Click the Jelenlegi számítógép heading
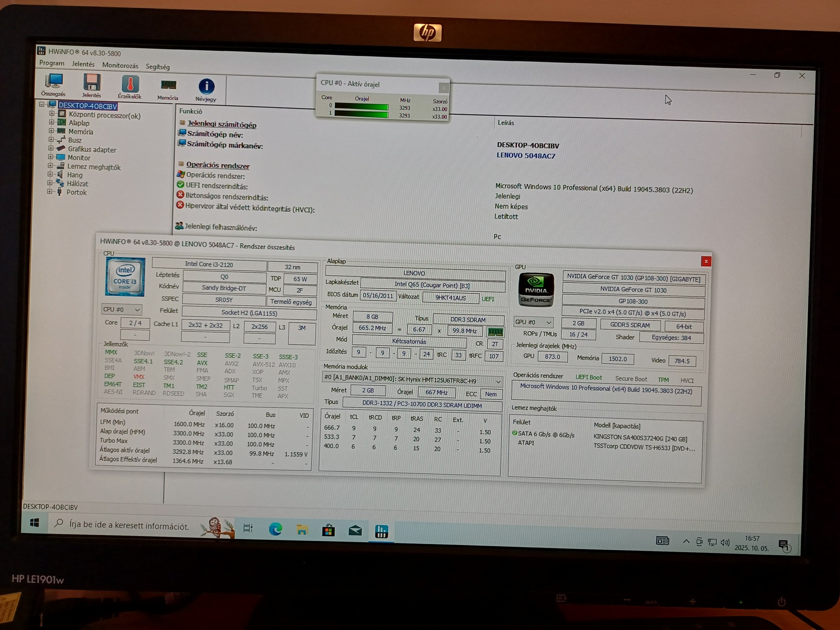This screenshot has height=630, width=840. tap(222, 125)
